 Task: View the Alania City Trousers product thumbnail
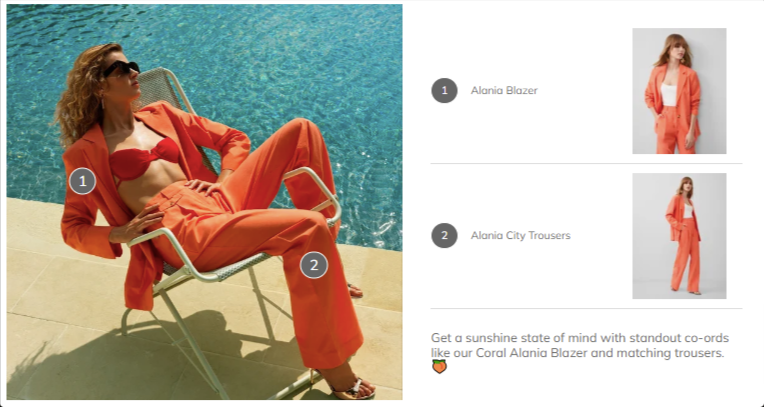click(679, 236)
